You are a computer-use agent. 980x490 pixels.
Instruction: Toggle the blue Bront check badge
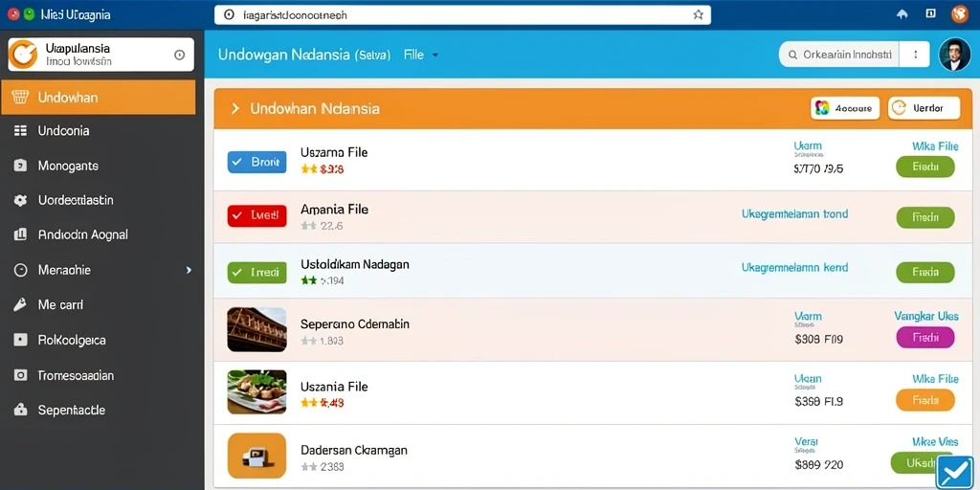pos(256,162)
